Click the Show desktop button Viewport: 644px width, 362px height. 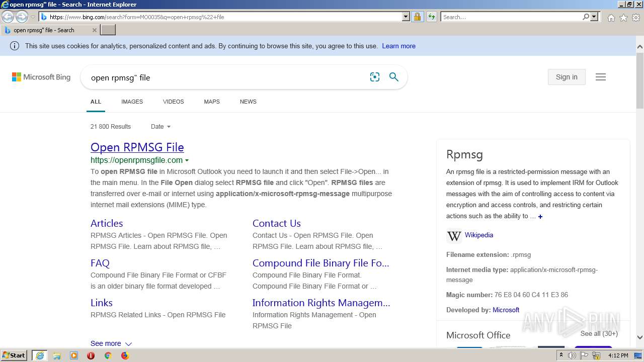pos(638,355)
